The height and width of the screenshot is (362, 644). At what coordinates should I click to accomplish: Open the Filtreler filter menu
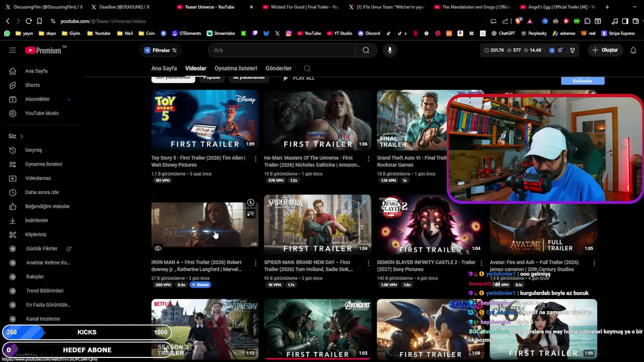click(x=160, y=50)
